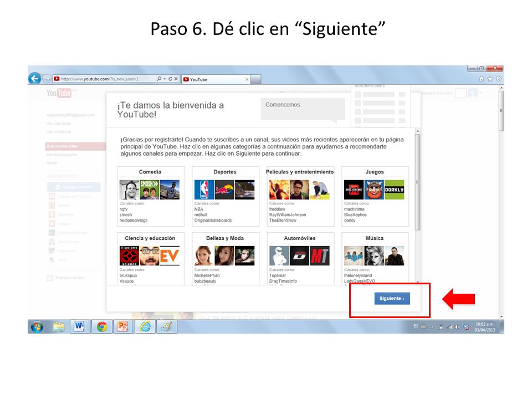Click the 'thelonelyisland' channel name

coord(358,275)
